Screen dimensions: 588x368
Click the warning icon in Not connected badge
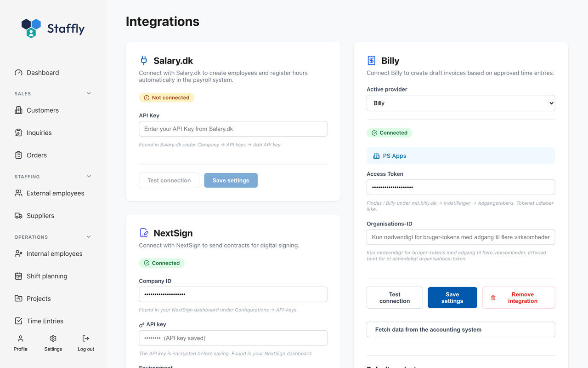click(147, 98)
